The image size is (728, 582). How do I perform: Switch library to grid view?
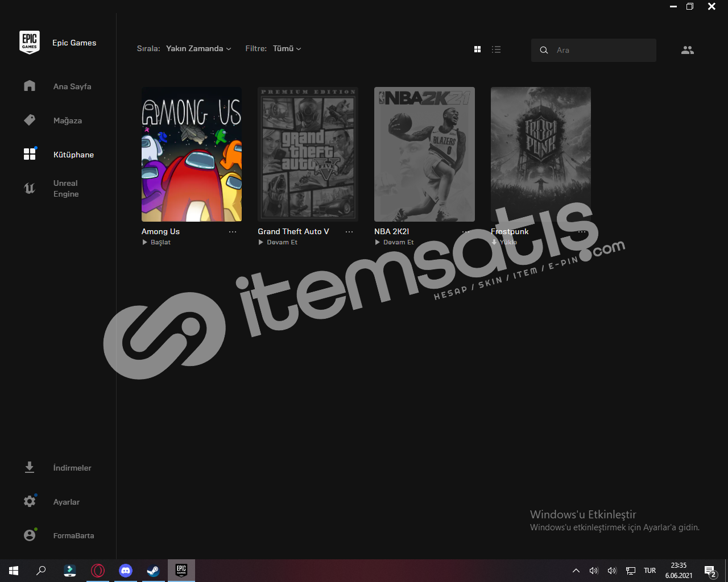point(478,49)
